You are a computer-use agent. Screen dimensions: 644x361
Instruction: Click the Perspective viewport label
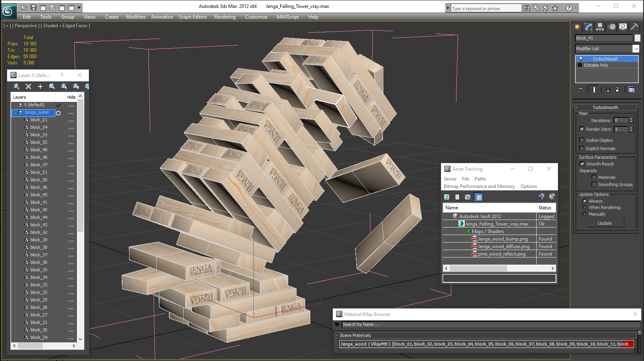[x=26, y=26]
